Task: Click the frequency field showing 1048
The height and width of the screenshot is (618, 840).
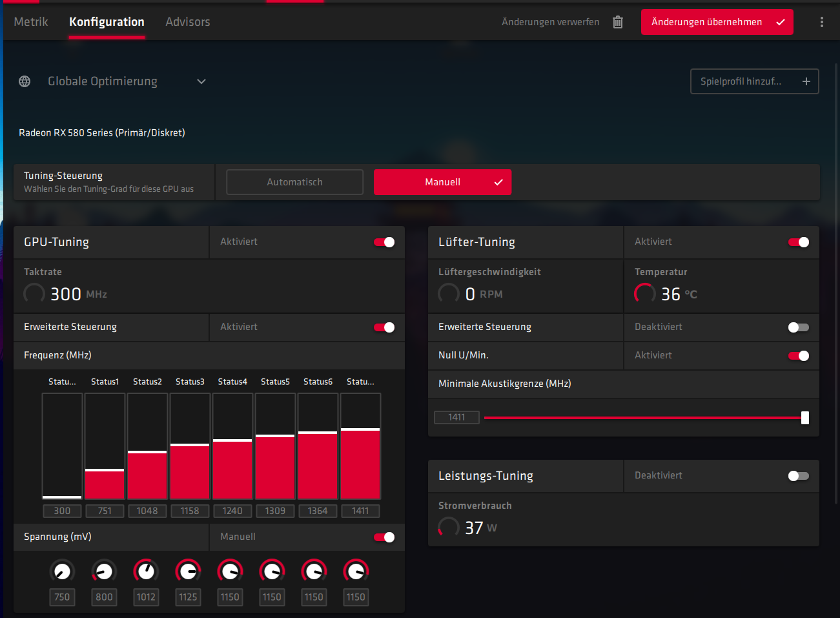Action: pyautogui.click(x=147, y=511)
